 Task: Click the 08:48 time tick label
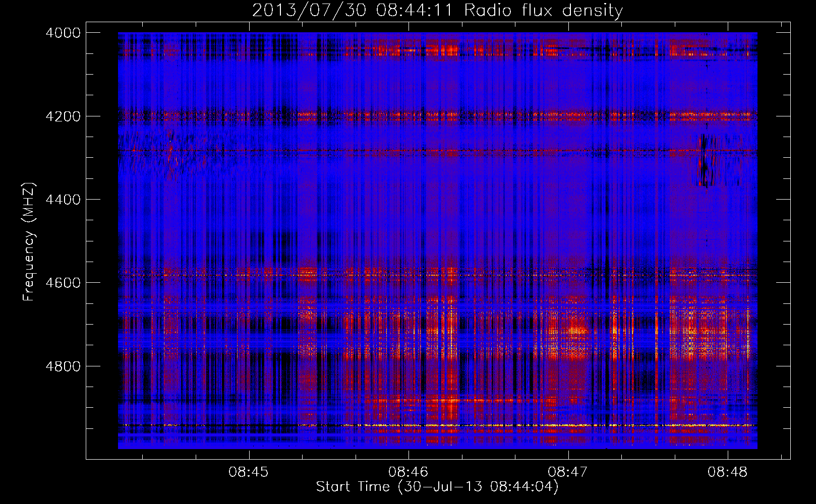click(x=728, y=472)
